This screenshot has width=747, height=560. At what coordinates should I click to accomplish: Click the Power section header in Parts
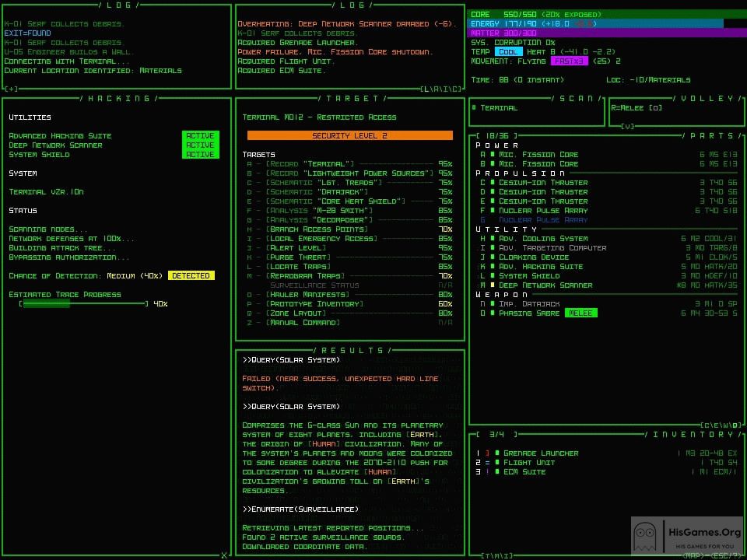[497, 145]
